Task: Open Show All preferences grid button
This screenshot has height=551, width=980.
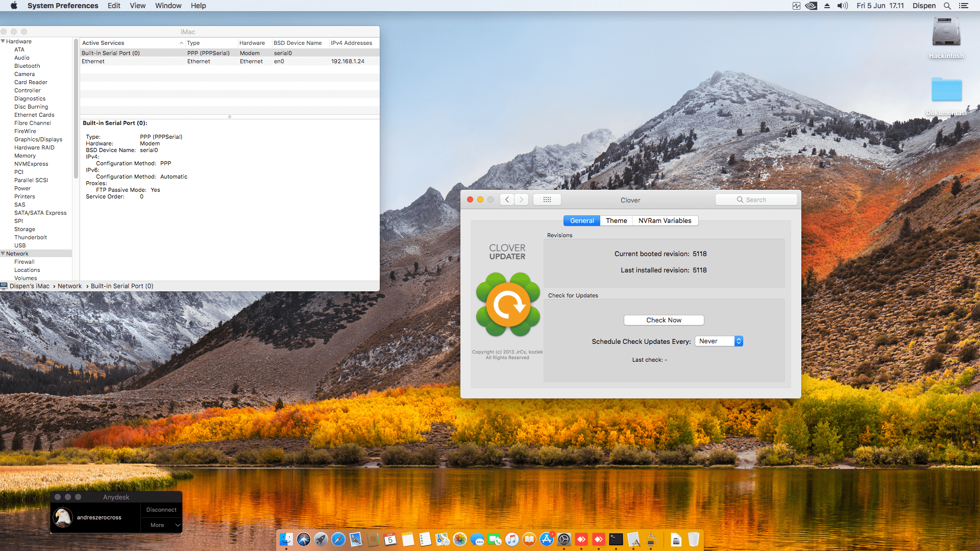Action: (x=547, y=199)
